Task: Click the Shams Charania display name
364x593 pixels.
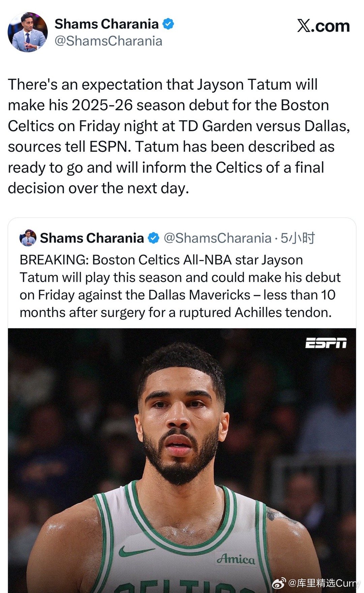Action: [x=107, y=23]
